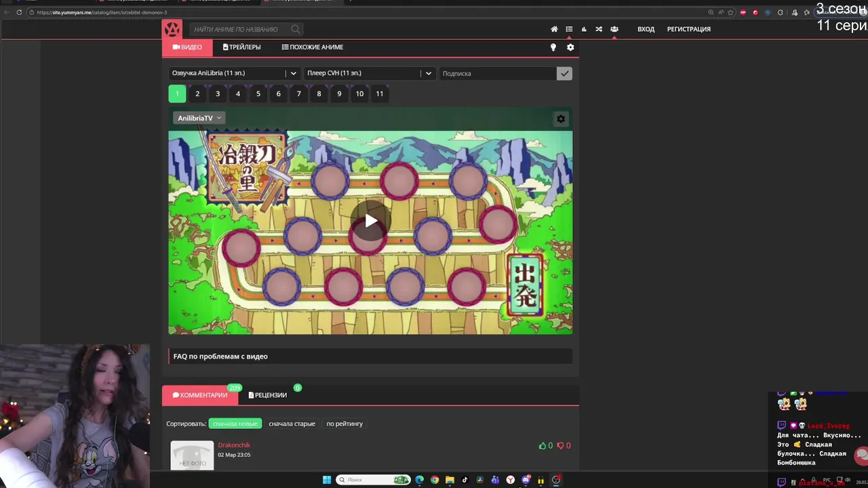Open the Озвучка AniLibria voice dropdown

(x=235, y=73)
